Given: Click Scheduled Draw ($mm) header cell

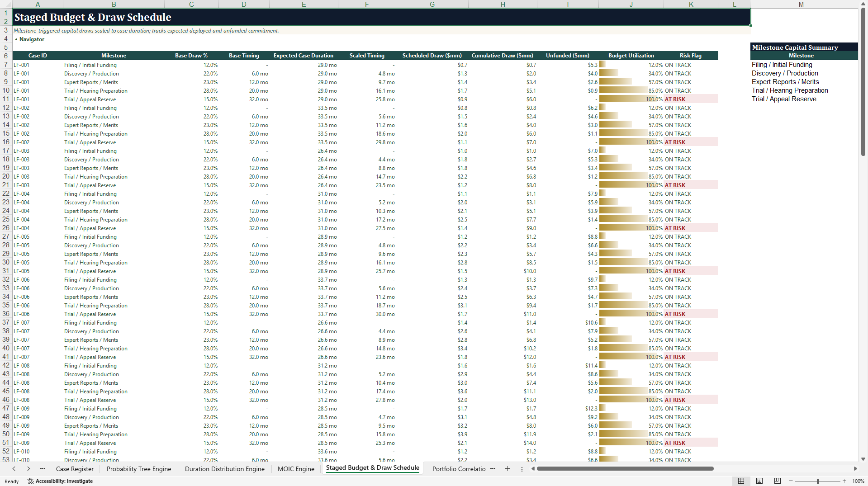Looking at the screenshot, I should 432,56.
